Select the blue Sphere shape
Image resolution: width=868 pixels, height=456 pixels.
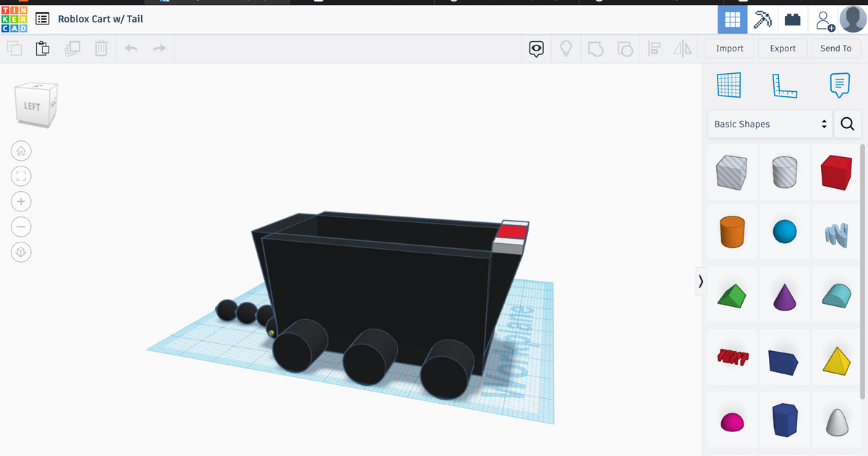click(784, 232)
